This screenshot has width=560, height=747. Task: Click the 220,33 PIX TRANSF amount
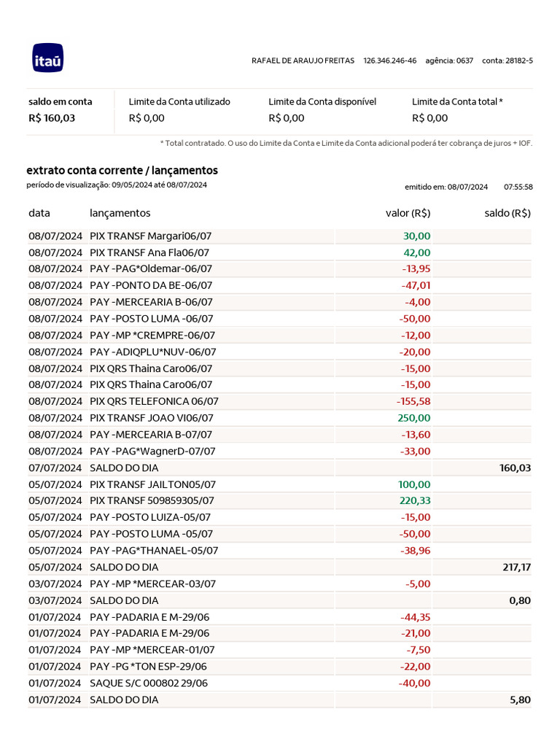pos(413,500)
